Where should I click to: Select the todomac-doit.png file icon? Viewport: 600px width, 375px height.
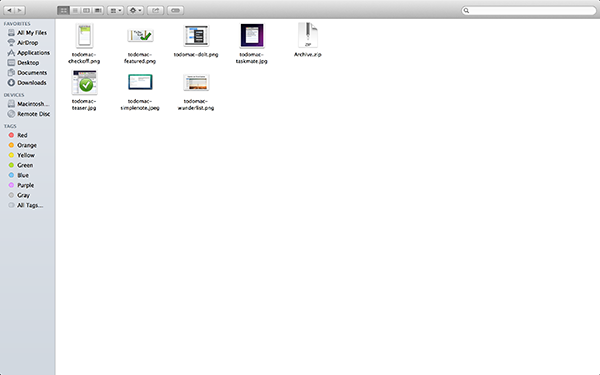point(196,36)
